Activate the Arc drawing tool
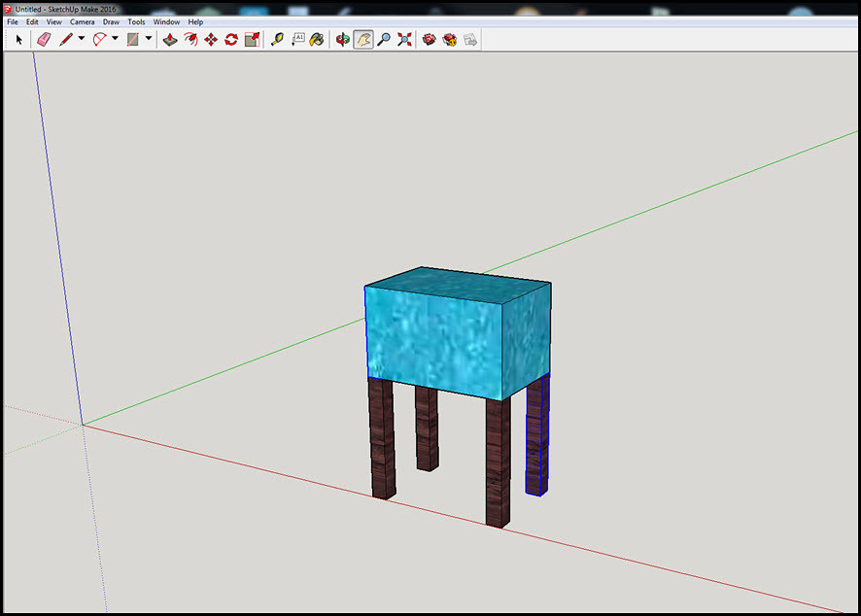 (99, 40)
